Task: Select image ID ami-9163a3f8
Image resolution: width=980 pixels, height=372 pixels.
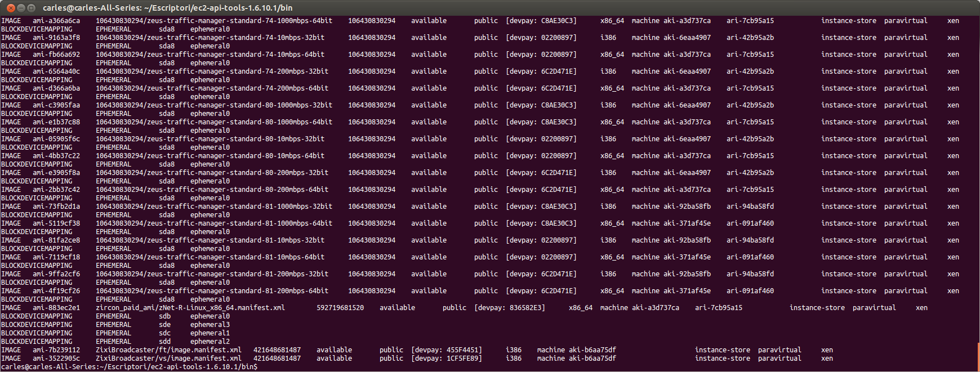Action: pos(56,38)
